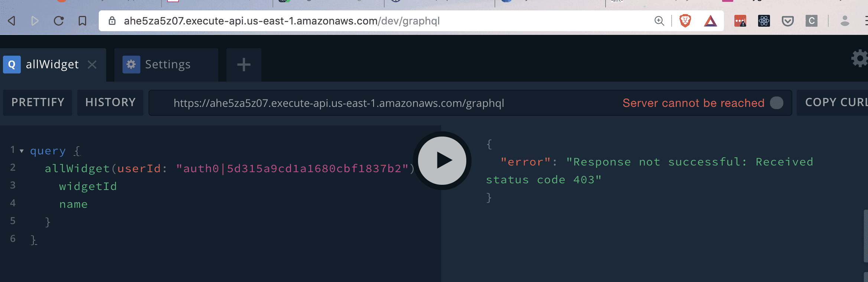The image size is (868, 282).
Task: Reload the current page
Action: 59,21
